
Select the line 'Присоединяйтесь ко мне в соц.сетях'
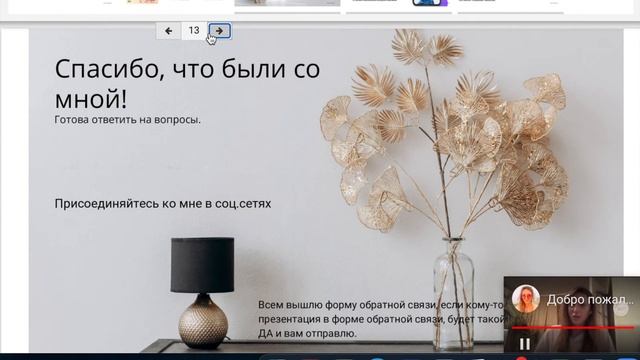point(163,204)
